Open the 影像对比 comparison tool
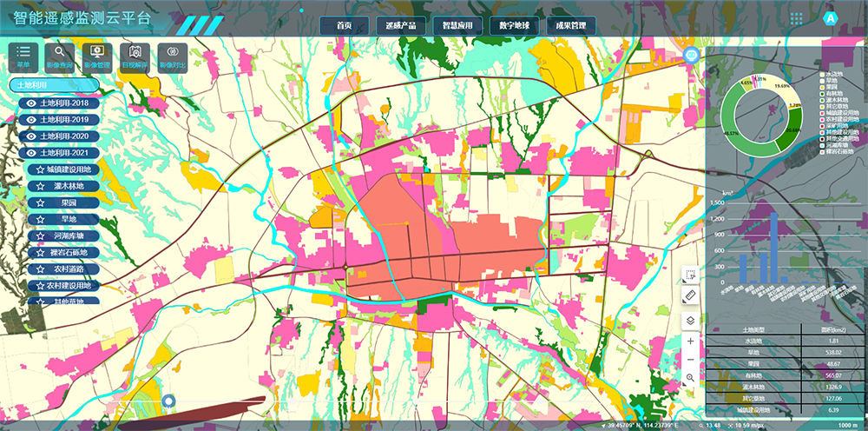Viewport: 868px width, 431px height. [172, 56]
